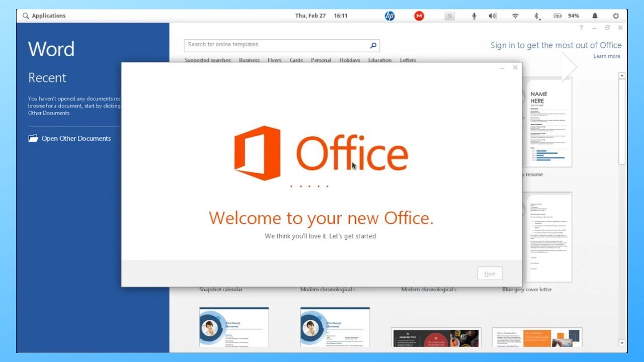This screenshot has width=644, height=362.
Task: Click the Learn more link
Action: (x=606, y=56)
